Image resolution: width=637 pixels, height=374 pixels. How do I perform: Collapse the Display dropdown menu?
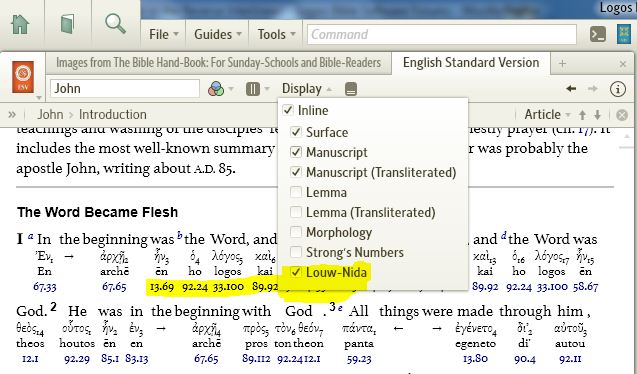coord(307,89)
